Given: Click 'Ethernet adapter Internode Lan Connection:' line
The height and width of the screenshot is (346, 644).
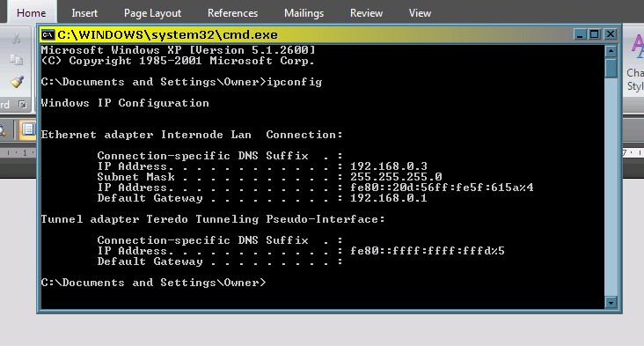Looking at the screenshot, I should pos(192,135).
